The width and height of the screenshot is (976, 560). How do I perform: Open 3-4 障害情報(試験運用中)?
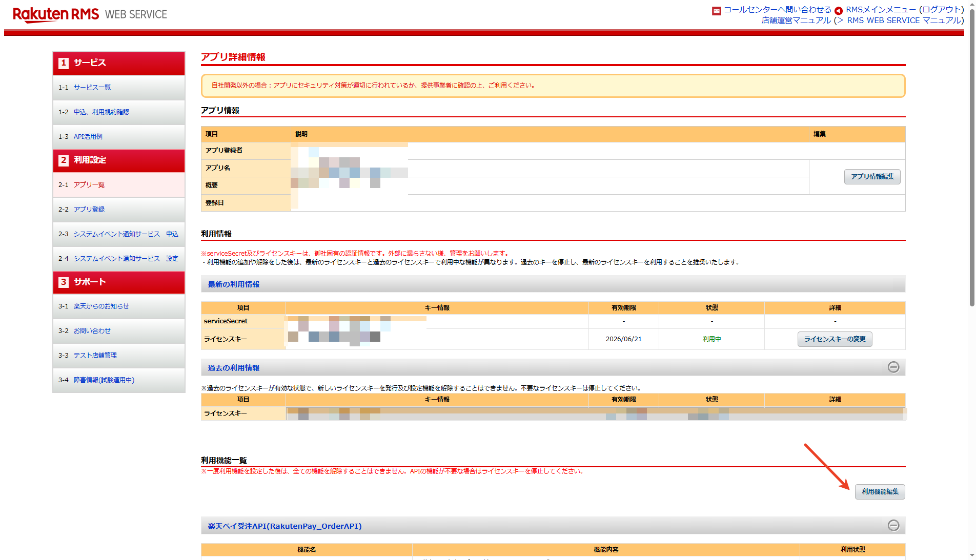point(119,380)
